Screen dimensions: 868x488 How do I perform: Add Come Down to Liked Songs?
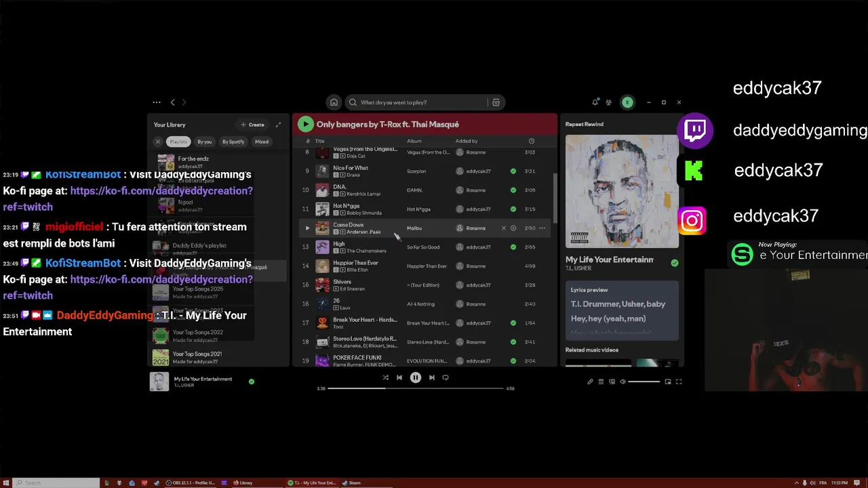513,228
